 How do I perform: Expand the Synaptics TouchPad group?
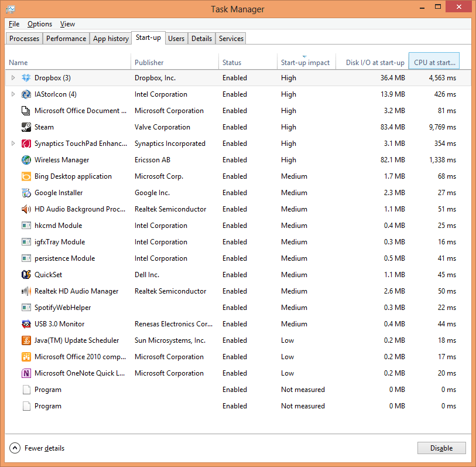(x=13, y=144)
